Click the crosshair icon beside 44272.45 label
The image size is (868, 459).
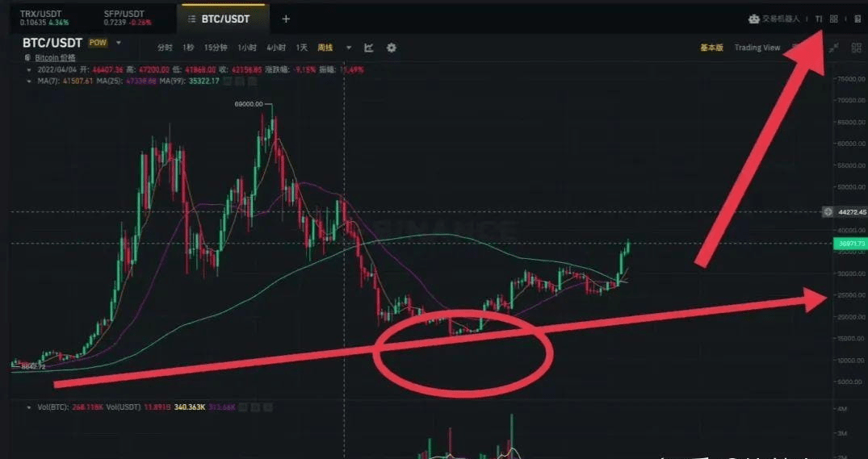pyautogui.click(x=828, y=212)
